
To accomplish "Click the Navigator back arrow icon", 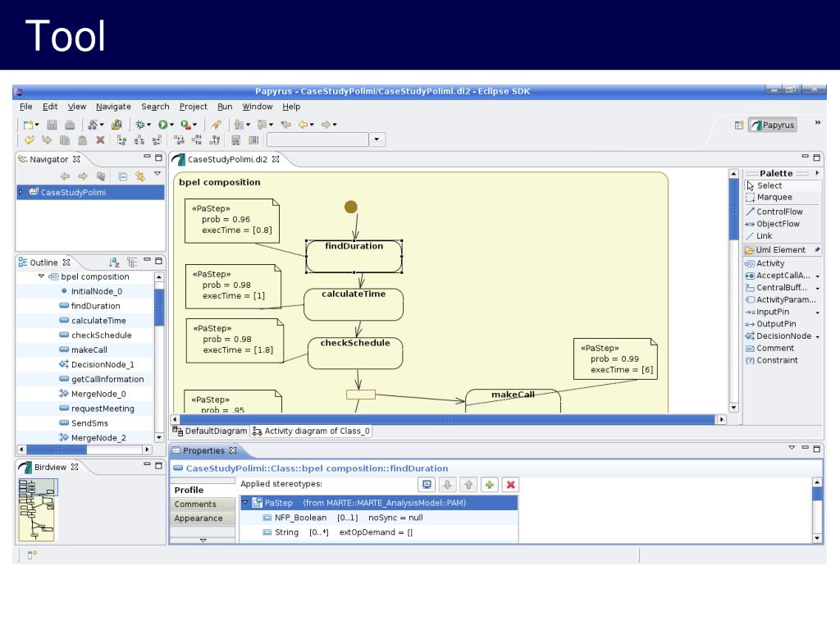I will [66, 176].
